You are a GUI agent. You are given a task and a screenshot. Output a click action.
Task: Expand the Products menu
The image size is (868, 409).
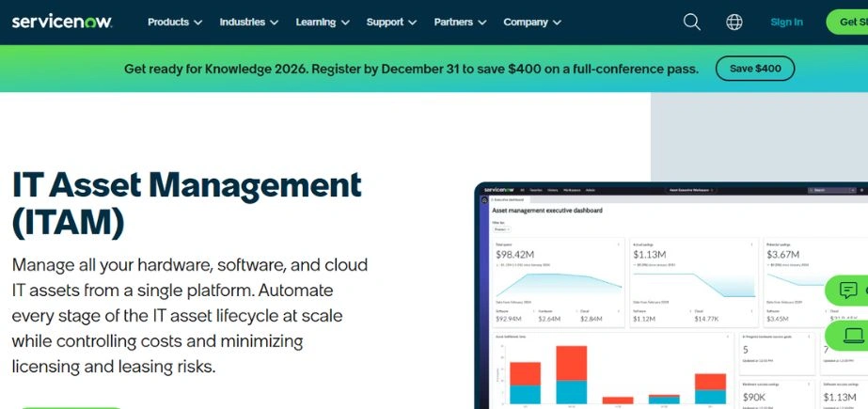coord(174,23)
